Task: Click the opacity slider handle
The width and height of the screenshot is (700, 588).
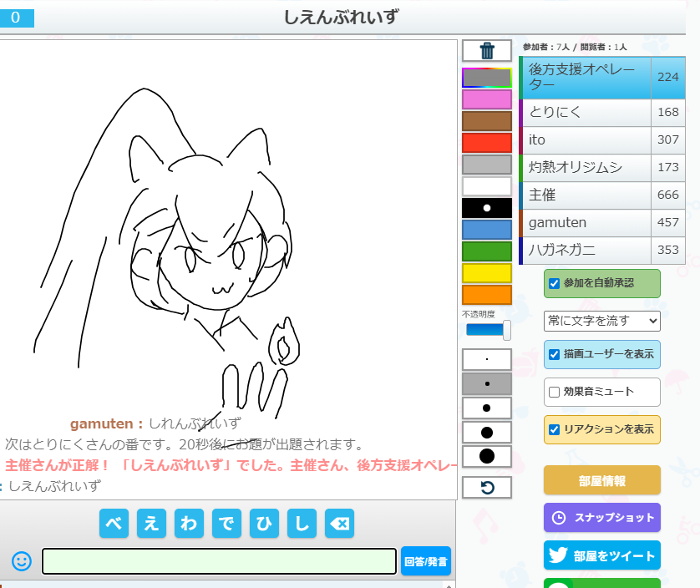Action: click(x=506, y=330)
